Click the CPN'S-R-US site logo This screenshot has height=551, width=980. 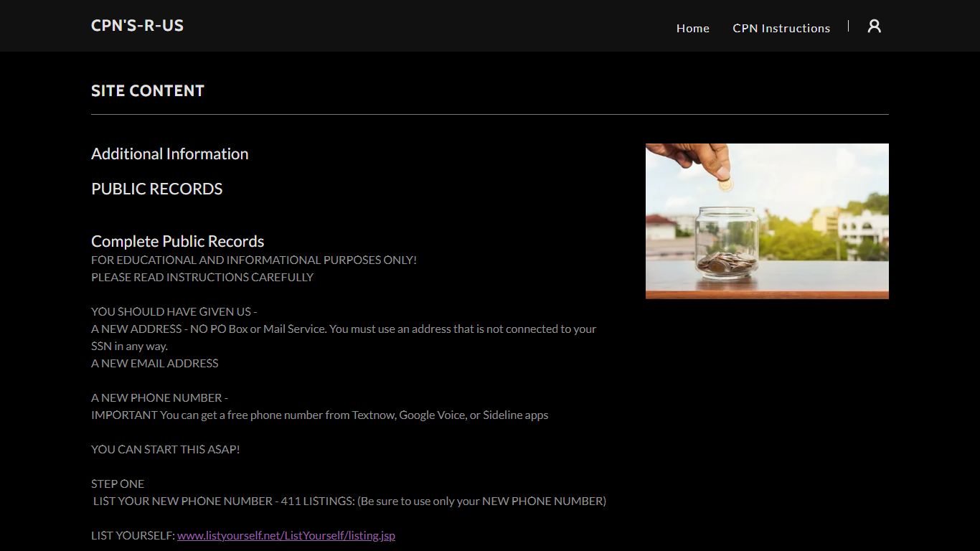click(137, 26)
